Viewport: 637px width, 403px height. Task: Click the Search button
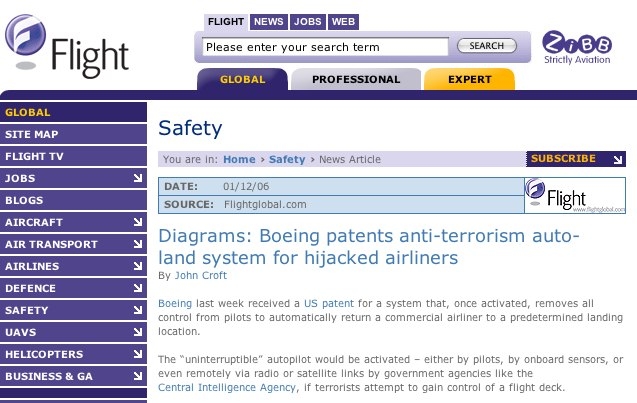pyautogui.click(x=487, y=46)
